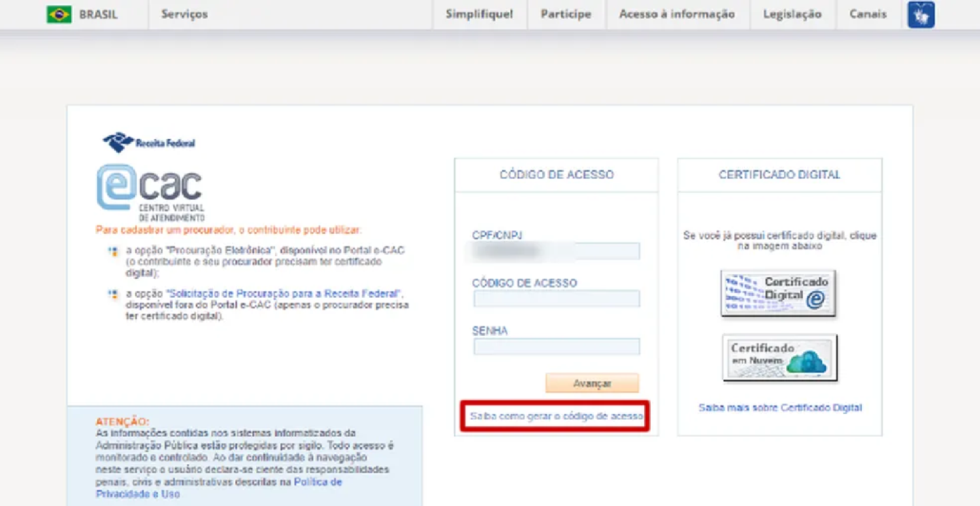Image resolution: width=980 pixels, height=506 pixels.
Task: Open Acesso à informação menu
Action: (677, 14)
